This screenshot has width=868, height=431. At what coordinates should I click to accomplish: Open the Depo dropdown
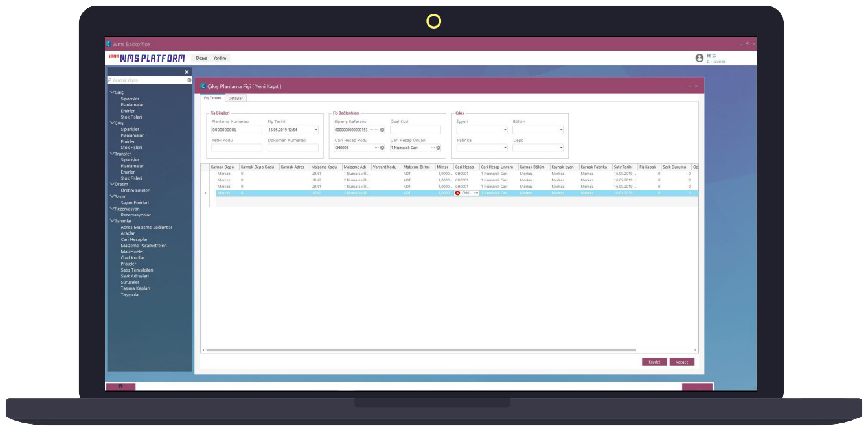click(561, 148)
